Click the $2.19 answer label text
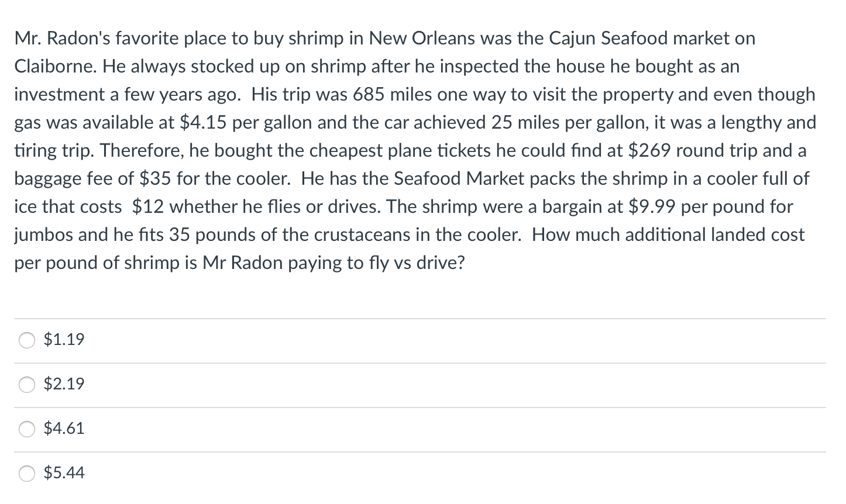This screenshot has width=846, height=504. coord(63,384)
